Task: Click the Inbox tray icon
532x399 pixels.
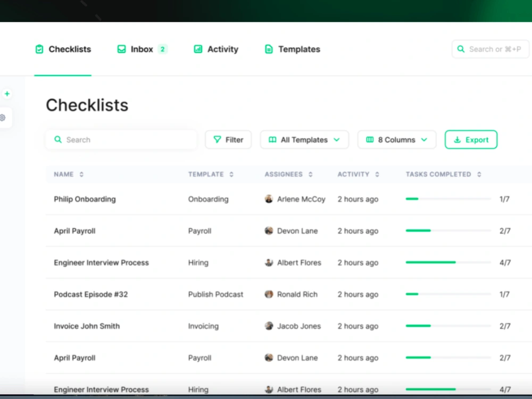Action: click(x=121, y=49)
